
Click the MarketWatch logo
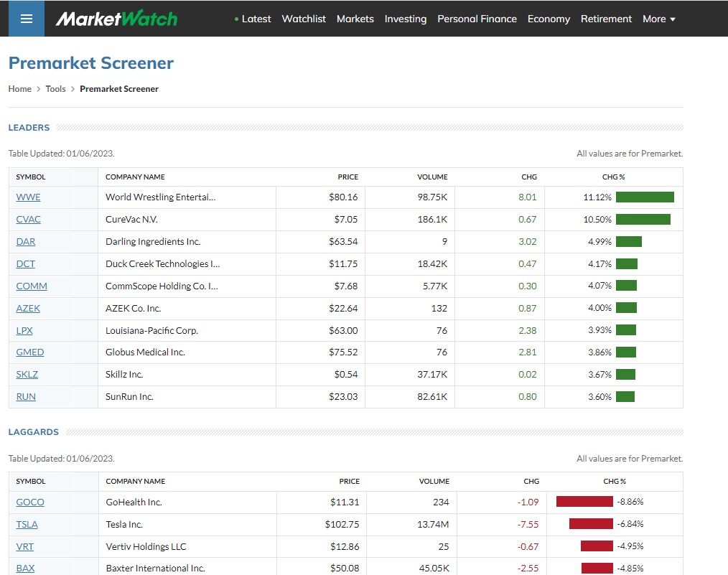coord(116,19)
